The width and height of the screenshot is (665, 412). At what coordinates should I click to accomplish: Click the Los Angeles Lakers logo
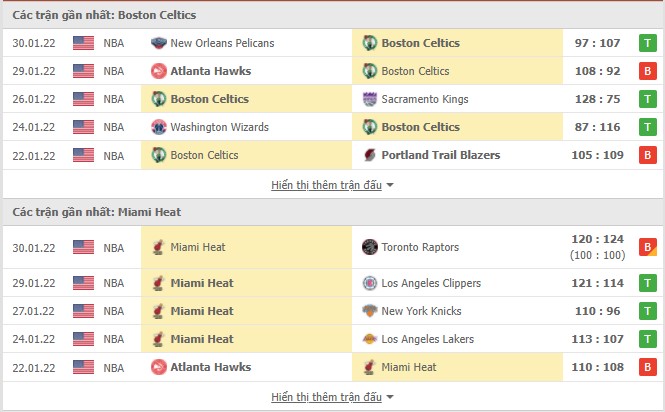tap(369, 339)
